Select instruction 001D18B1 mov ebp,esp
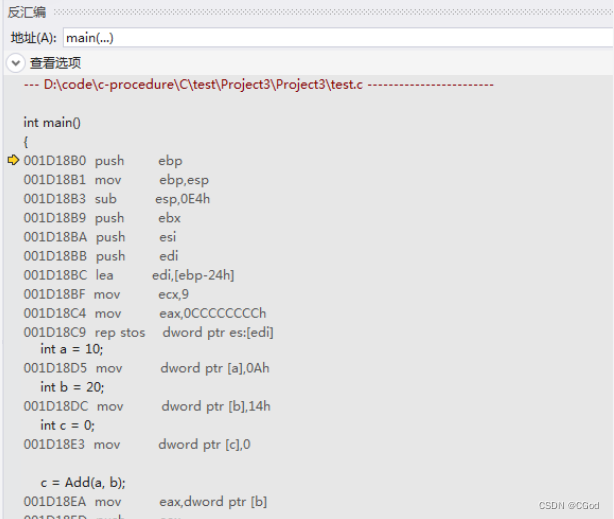The width and height of the screenshot is (614, 519). (x=116, y=180)
